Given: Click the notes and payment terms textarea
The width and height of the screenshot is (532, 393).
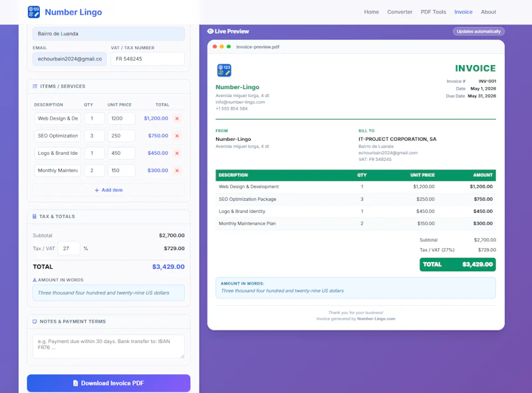Looking at the screenshot, I should 108,346.
